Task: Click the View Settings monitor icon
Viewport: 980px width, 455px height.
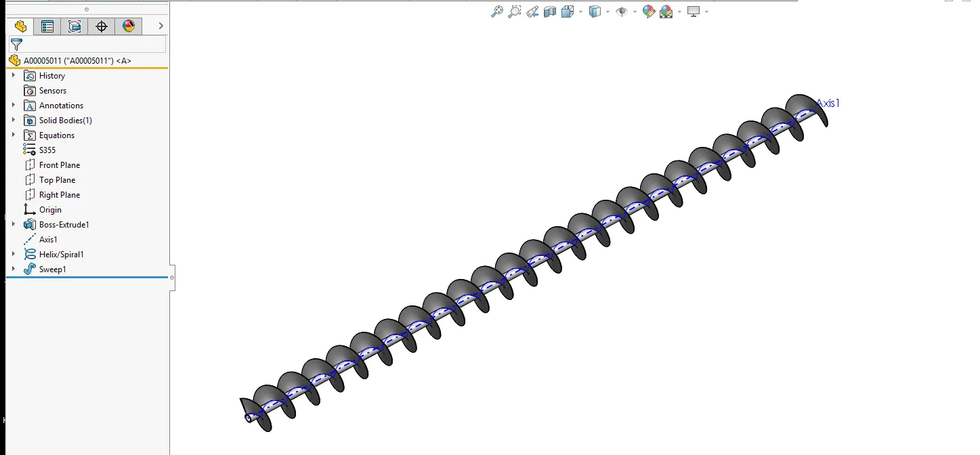Action: click(x=694, y=12)
